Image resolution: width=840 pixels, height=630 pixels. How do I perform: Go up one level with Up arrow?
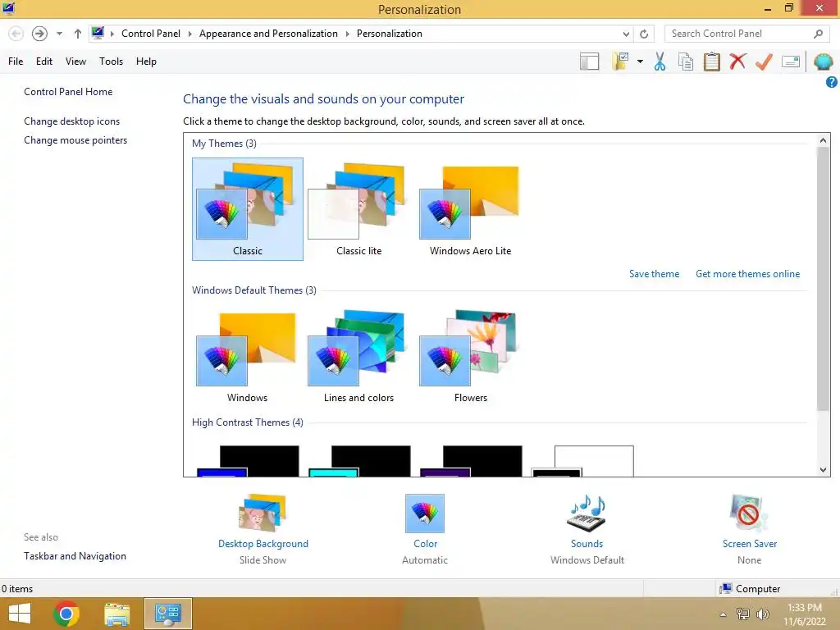tap(78, 34)
